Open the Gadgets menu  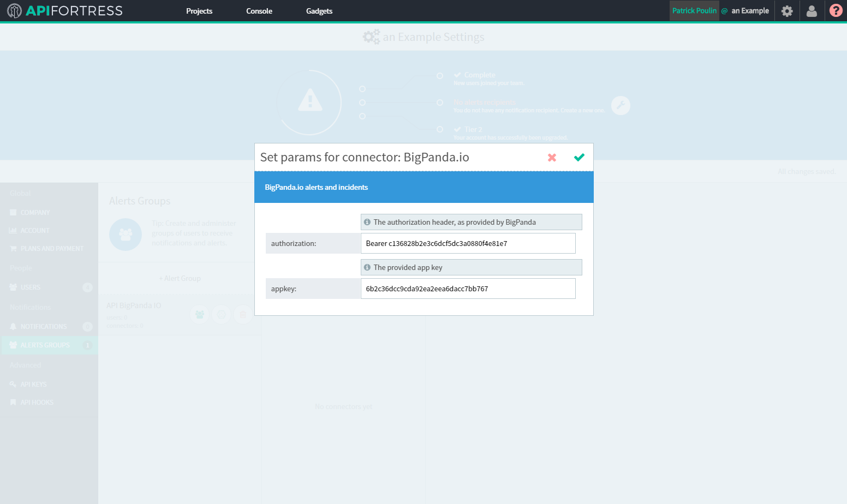(319, 11)
